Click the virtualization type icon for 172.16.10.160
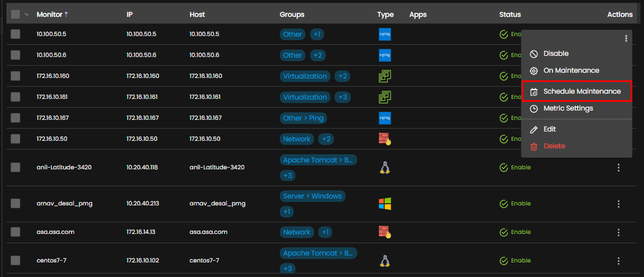The width and height of the screenshot is (644, 277). coord(385,76)
